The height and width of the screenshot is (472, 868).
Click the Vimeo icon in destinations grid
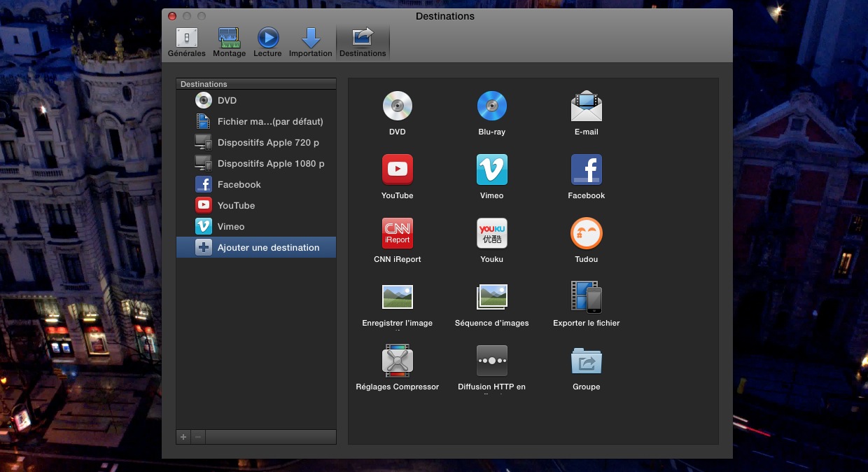pos(491,170)
